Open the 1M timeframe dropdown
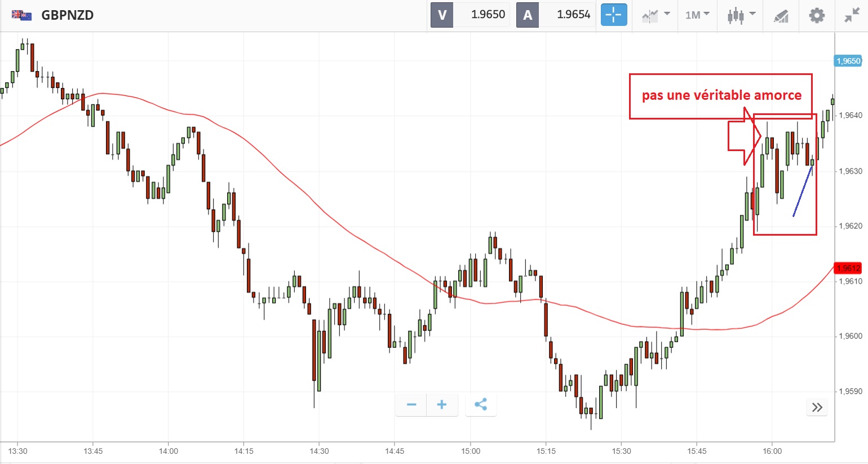This screenshot has height=464, width=868. pos(697,15)
